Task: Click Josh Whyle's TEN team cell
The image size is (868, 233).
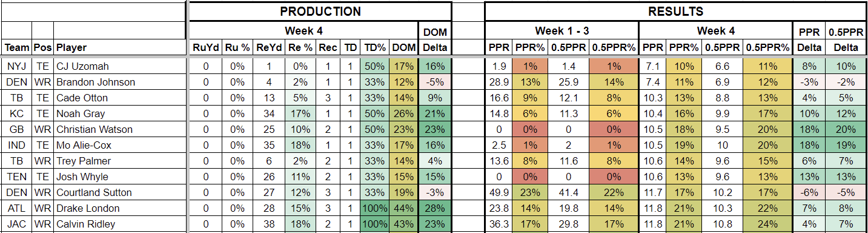Action: pos(16,177)
